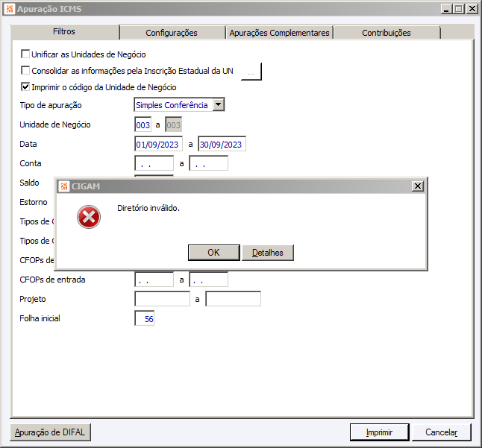Minimize the Apuração ICMS window
This screenshot has width=482, height=448.
tap(446, 9)
